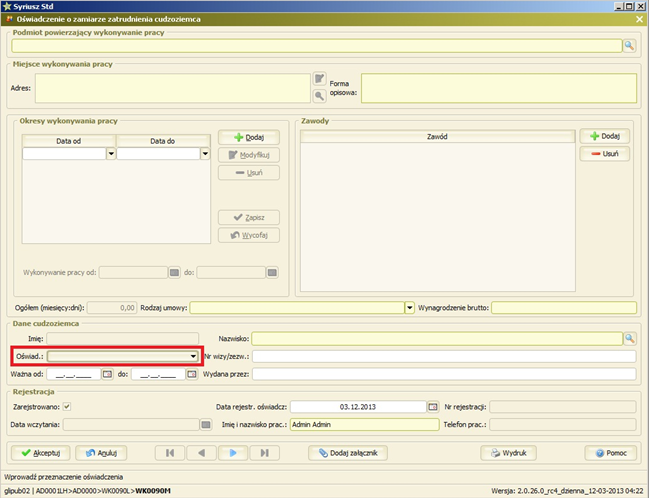This screenshot has height=498, width=649.
Task: Click the Wydruk print button
Action: tap(508, 453)
